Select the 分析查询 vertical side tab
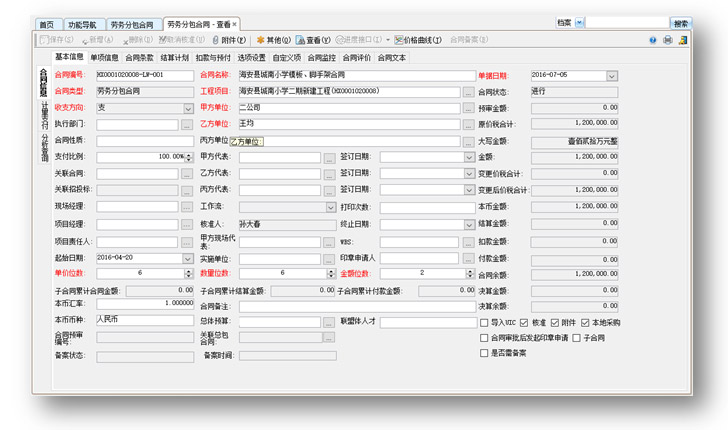The image size is (728, 430). 44,148
